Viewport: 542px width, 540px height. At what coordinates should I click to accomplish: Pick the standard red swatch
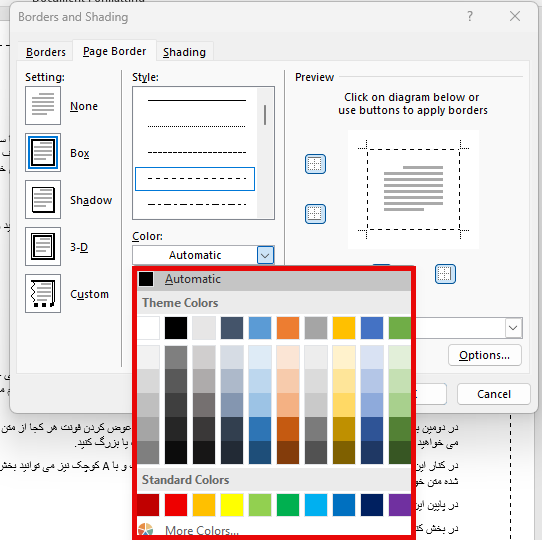coord(176,505)
